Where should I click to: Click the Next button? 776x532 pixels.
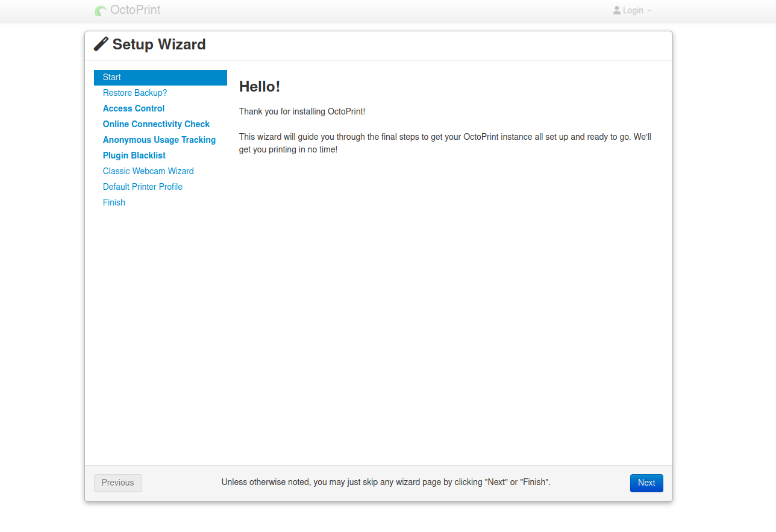[646, 483]
